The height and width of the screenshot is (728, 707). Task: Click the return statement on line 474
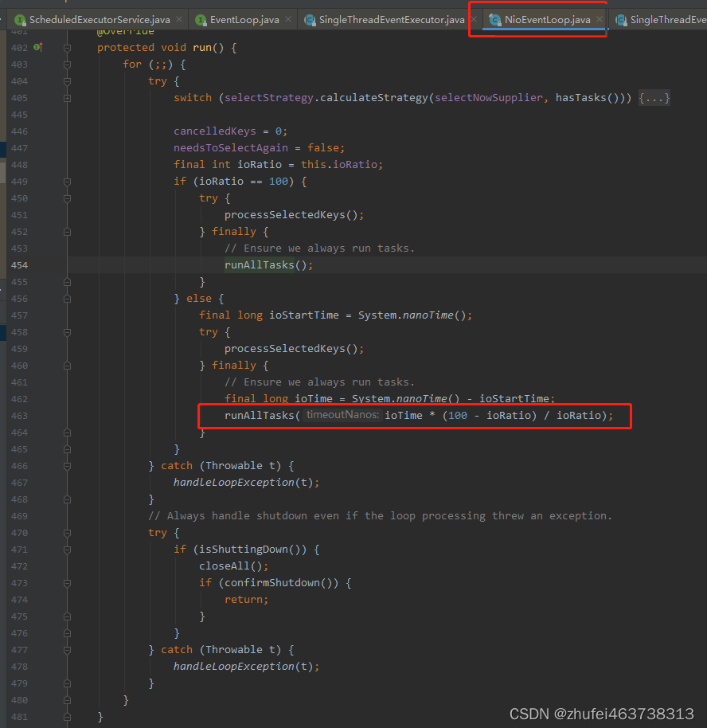tap(247, 599)
